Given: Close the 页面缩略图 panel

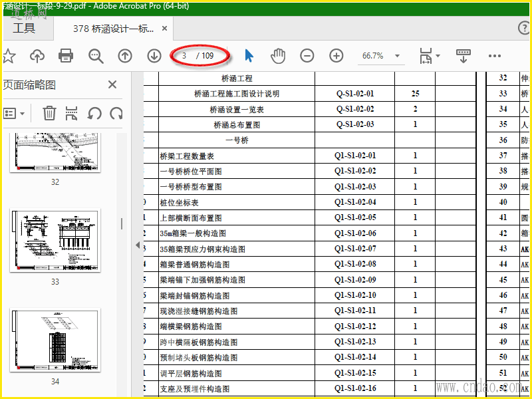Looking at the screenshot, I should (x=112, y=84).
